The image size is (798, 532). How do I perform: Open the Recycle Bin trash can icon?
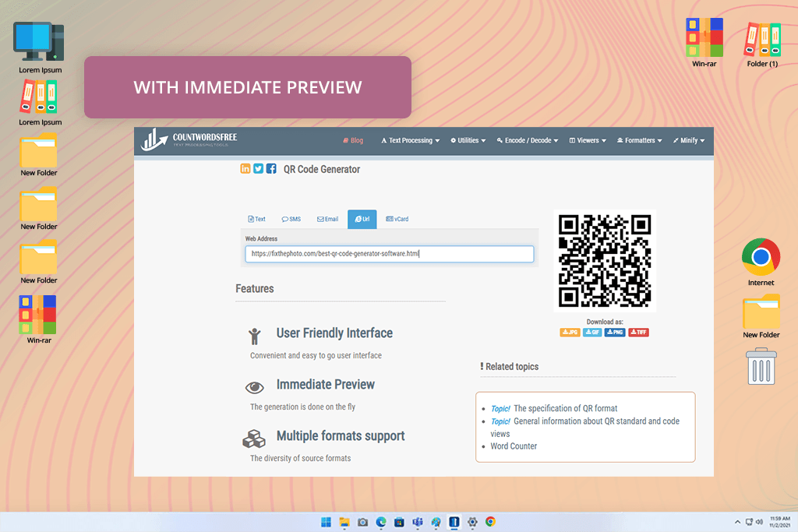click(761, 366)
